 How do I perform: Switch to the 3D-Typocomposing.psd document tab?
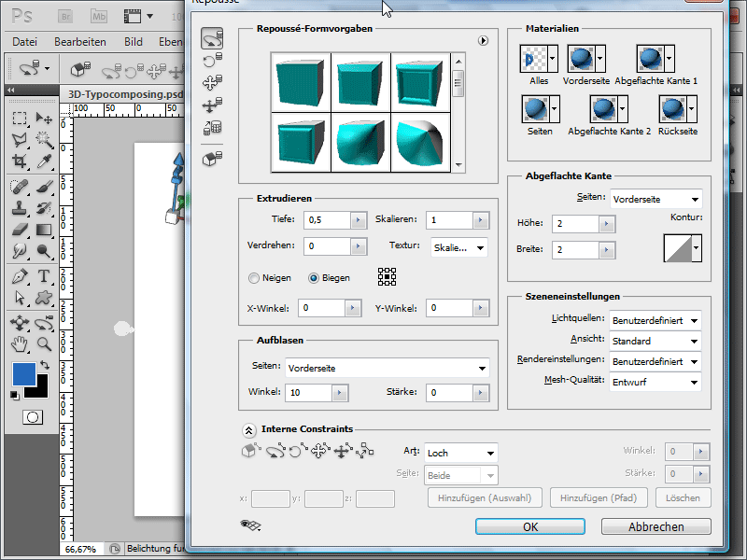(x=125, y=94)
